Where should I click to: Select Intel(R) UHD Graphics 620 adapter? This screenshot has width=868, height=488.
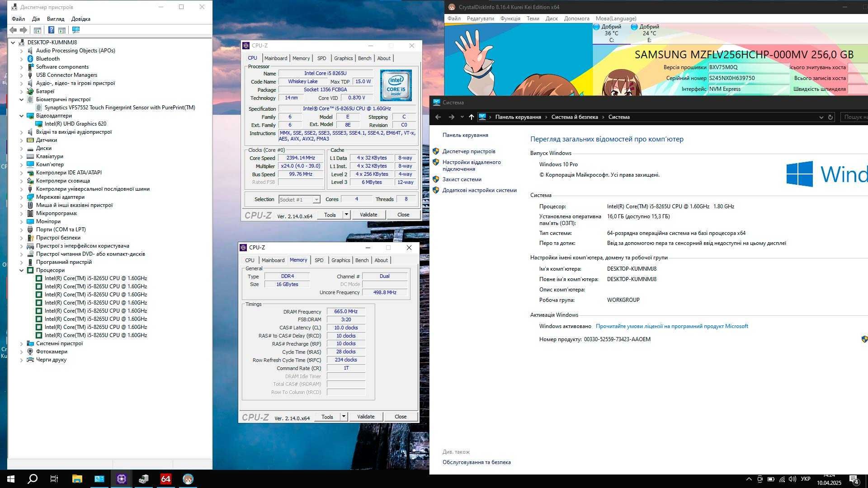click(x=75, y=124)
